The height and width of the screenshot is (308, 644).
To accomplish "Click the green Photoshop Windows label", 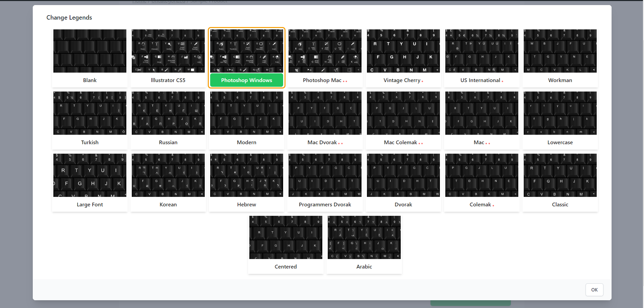I will click(x=247, y=80).
